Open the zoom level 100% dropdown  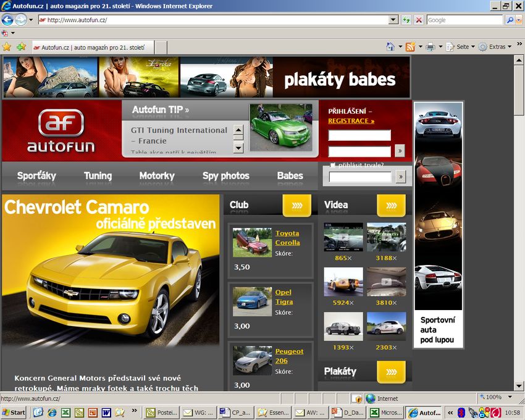click(x=510, y=397)
